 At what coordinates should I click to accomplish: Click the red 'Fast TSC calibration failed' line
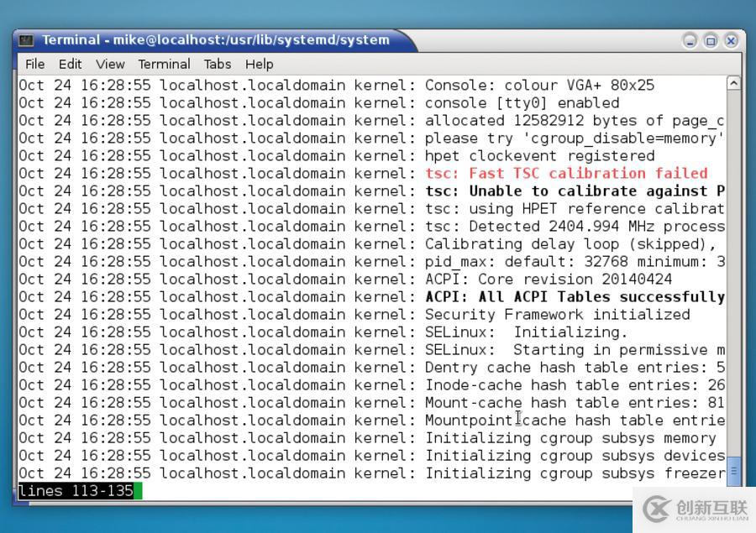[372, 174]
